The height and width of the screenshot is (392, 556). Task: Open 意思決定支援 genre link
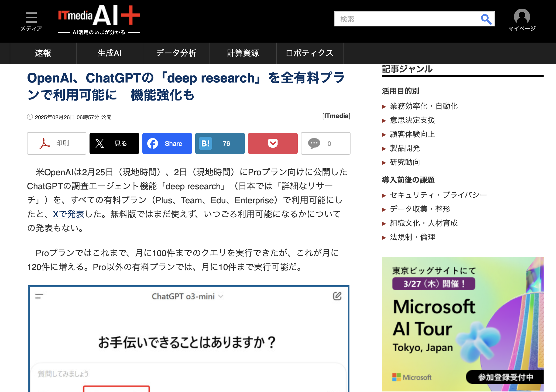(x=413, y=120)
